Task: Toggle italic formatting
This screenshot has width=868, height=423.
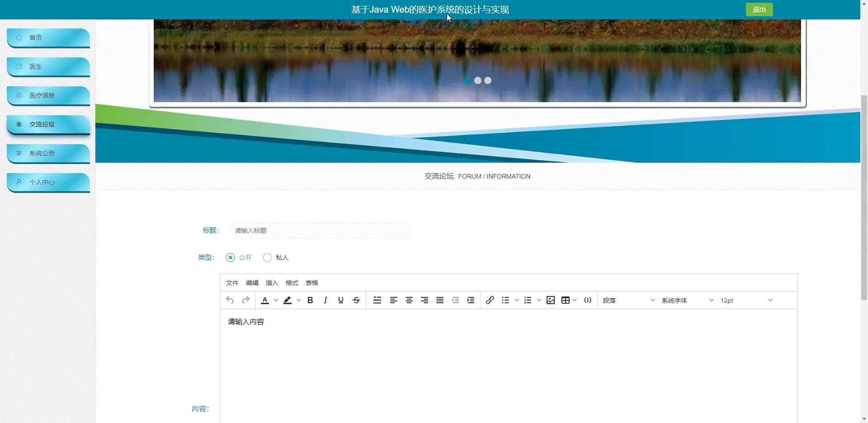Action: (325, 300)
